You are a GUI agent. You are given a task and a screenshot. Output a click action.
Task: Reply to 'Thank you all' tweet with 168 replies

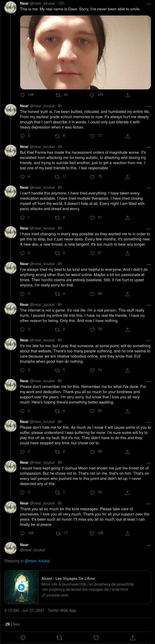pyautogui.click(x=23, y=533)
